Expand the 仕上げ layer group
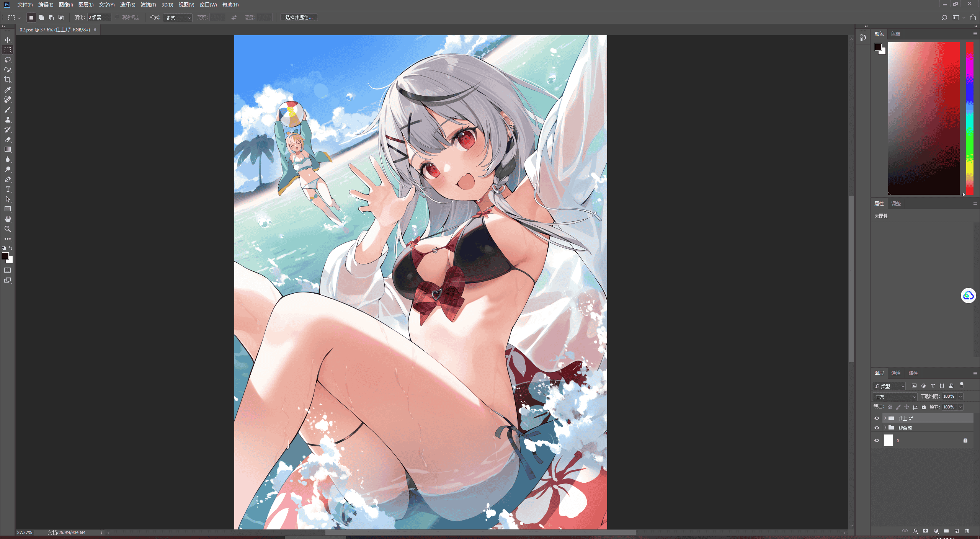The image size is (980, 539). tap(885, 418)
